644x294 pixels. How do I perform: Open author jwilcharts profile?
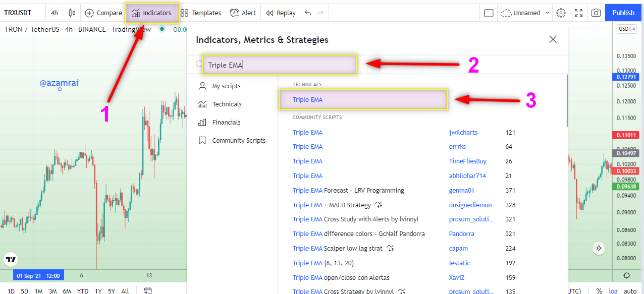(463, 133)
